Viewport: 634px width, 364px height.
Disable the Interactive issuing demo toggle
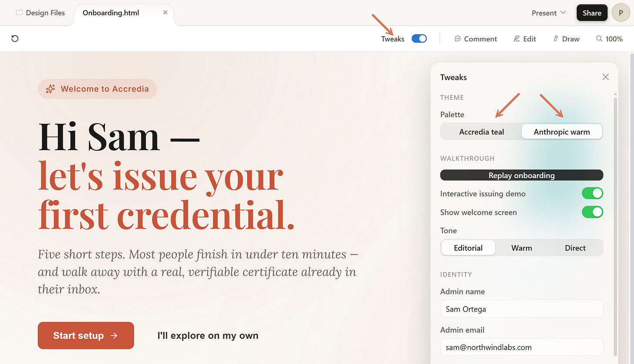(593, 193)
